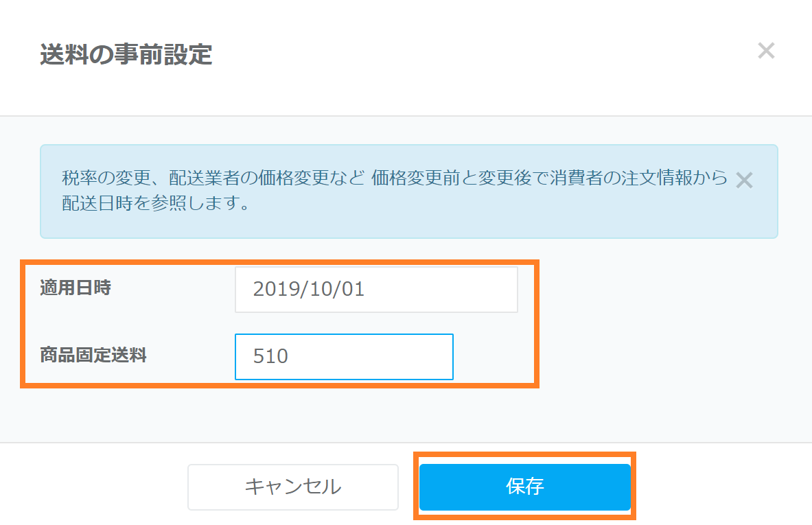This screenshot has width=812, height=525.
Task: Cancel the shipping fee preset dialog
Action: click(293, 487)
